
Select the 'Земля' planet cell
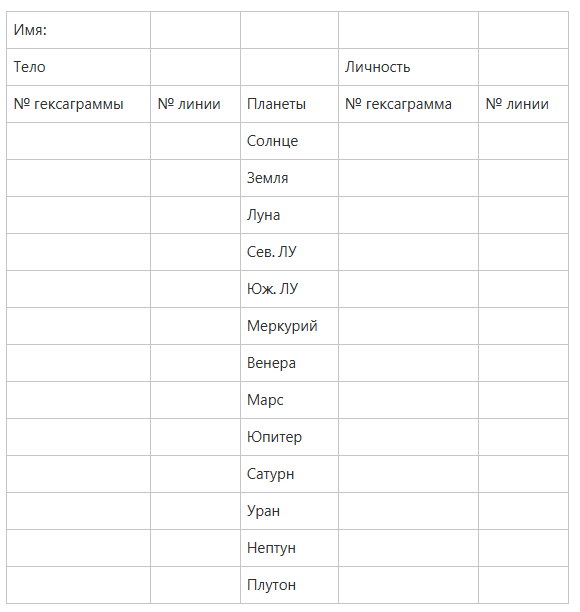[x=289, y=178]
